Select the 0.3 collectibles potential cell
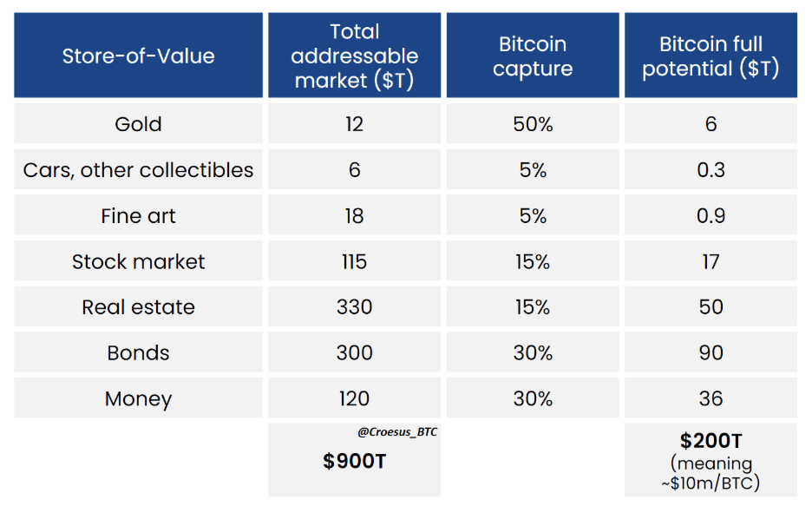The width and height of the screenshot is (812, 513). pos(710,169)
